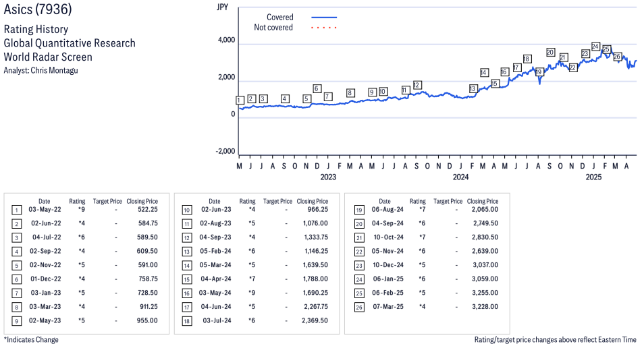Screen dimensions: 644x344
Task: Click the numbered box 4 in the table
Action: [x=16, y=252]
